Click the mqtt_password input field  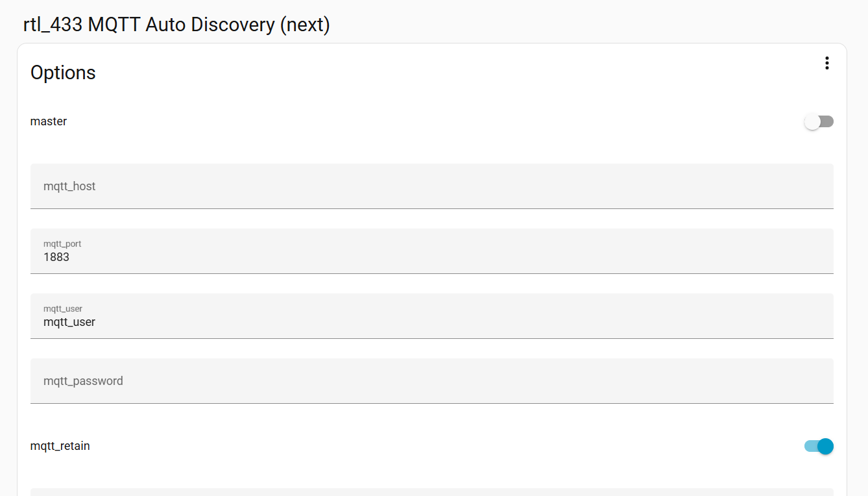(431, 381)
